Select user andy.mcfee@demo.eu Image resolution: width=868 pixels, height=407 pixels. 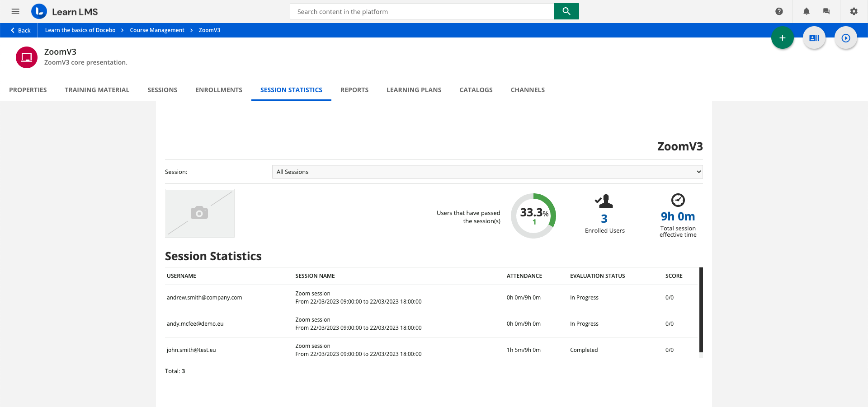click(x=195, y=324)
